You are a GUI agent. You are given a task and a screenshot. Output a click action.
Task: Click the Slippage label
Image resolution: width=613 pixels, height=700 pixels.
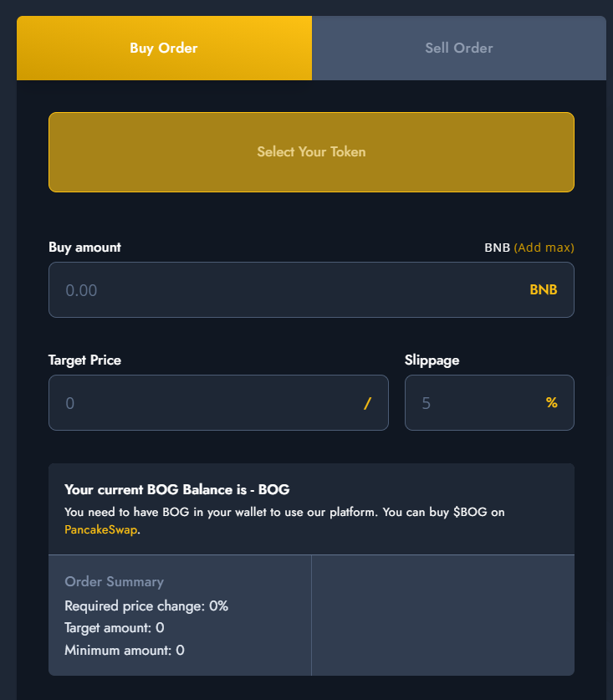(x=432, y=360)
